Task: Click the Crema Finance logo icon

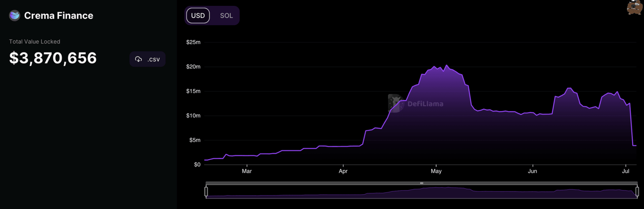Action: pyautogui.click(x=14, y=15)
